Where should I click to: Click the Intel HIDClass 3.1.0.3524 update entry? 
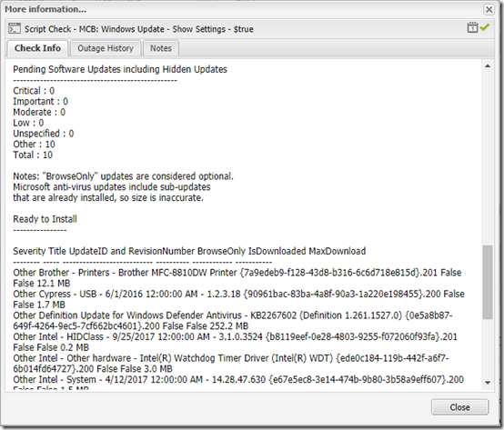235,342
